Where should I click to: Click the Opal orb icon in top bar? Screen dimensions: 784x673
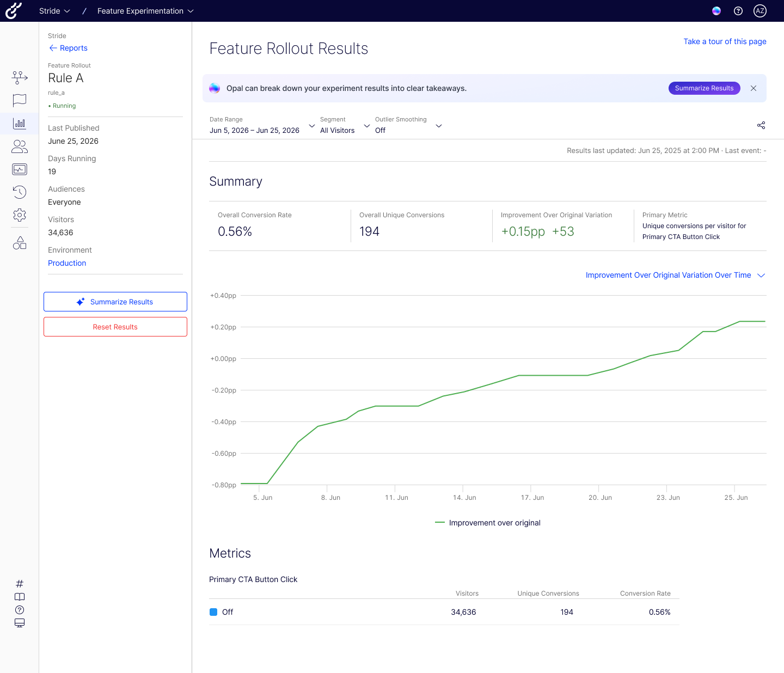point(716,11)
